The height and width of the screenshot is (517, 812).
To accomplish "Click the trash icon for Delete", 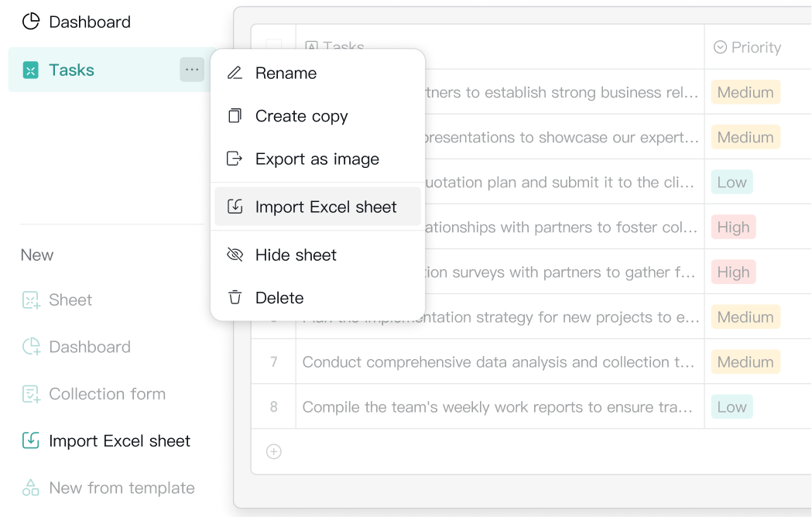I will click(235, 298).
